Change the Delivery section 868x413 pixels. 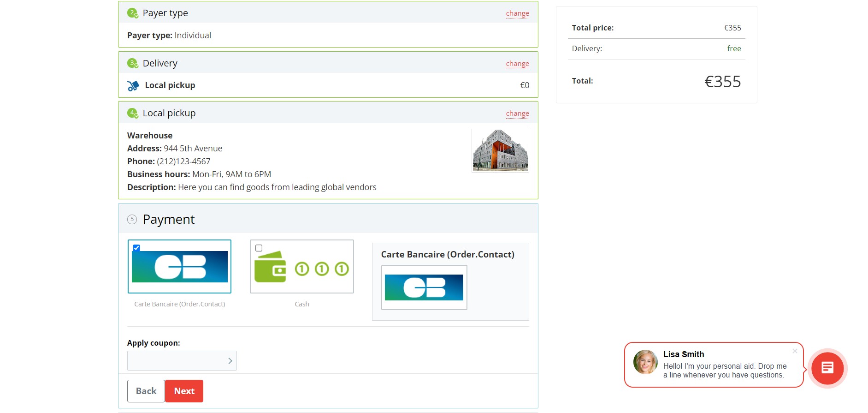[x=517, y=64]
